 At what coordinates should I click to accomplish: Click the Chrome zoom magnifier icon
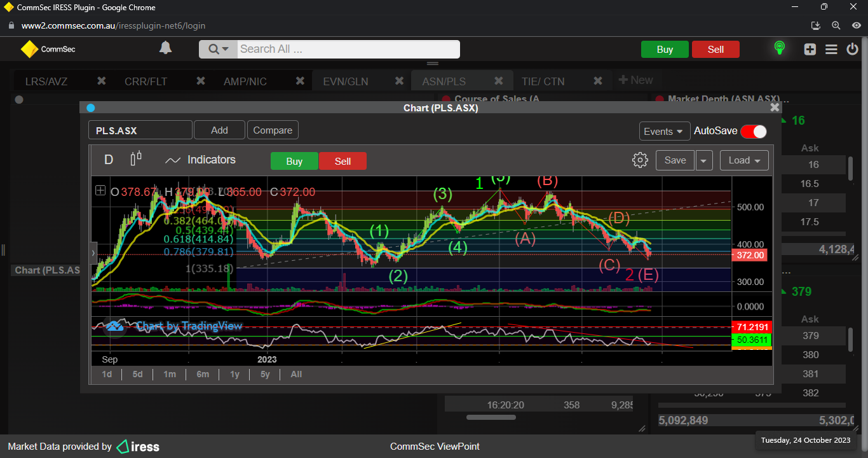pos(836,25)
